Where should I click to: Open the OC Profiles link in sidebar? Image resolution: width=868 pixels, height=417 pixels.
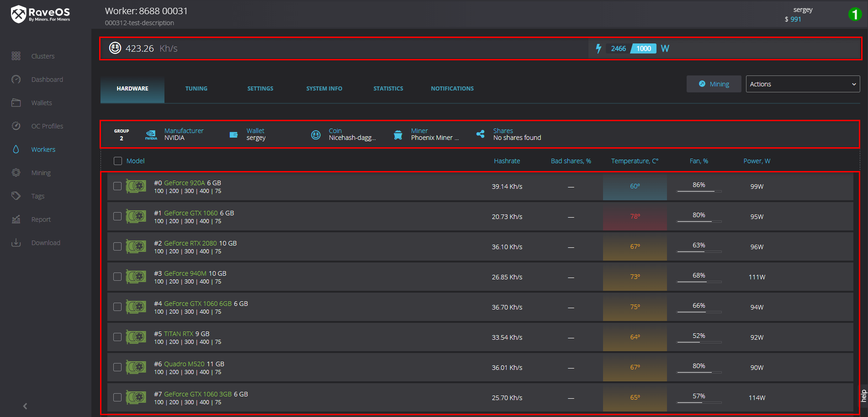pos(47,126)
